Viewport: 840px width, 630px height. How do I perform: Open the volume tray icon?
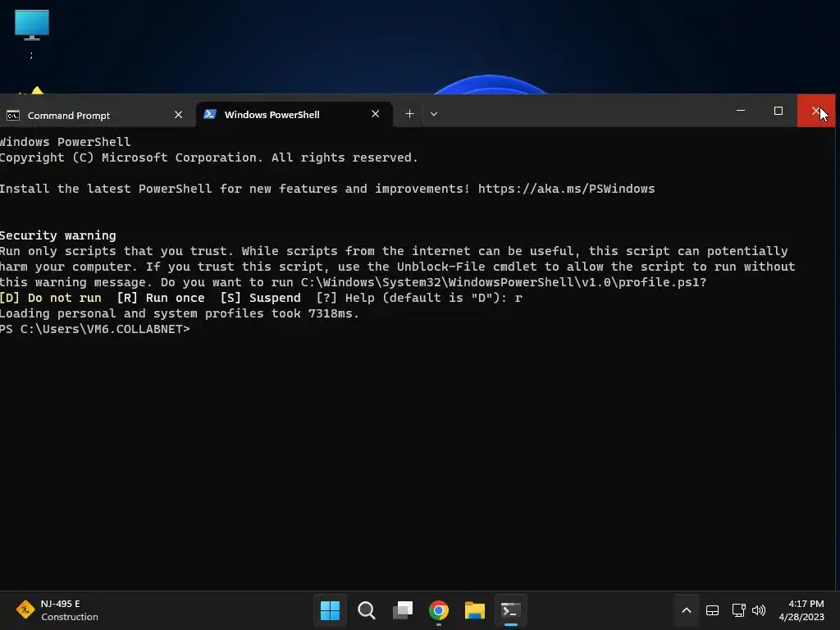click(759, 610)
